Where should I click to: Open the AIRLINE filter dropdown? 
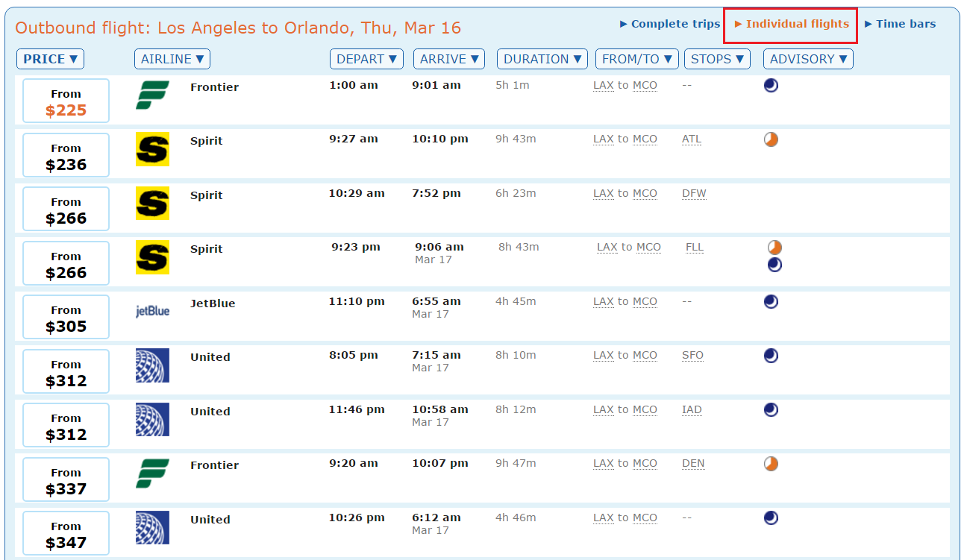[172, 58]
